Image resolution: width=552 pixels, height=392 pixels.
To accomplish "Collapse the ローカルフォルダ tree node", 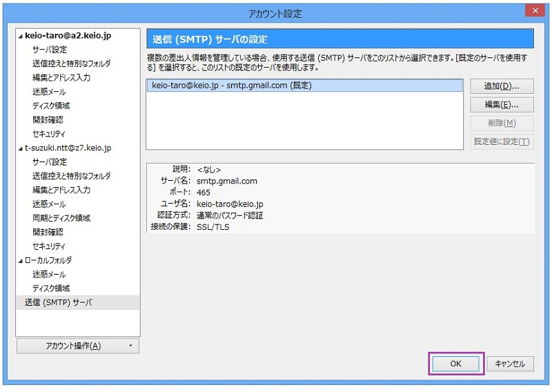I will [21, 260].
